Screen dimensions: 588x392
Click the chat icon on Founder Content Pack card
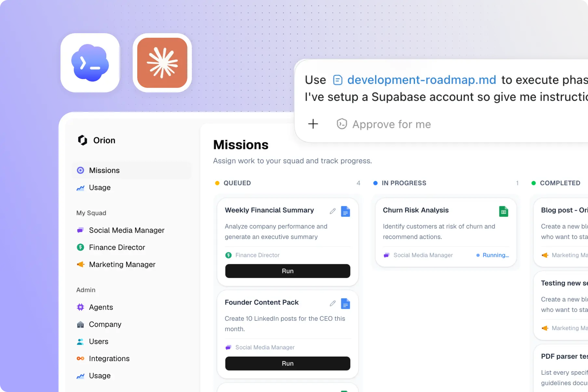coord(229,347)
